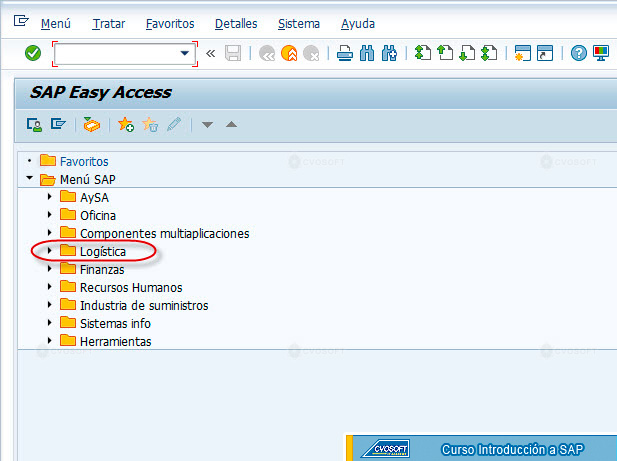The height and width of the screenshot is (461, 617).
Task: Click the SAP Menu icon
Action: coord(58,125)
